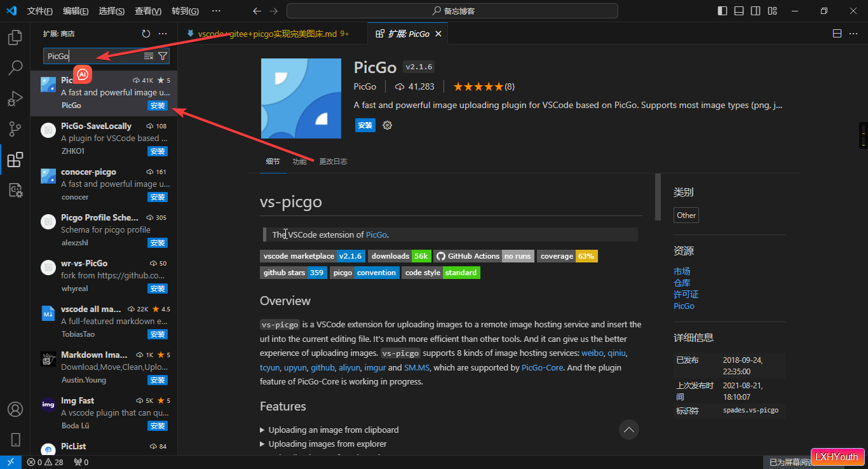Open the editor more actions menu

[854, 33]
